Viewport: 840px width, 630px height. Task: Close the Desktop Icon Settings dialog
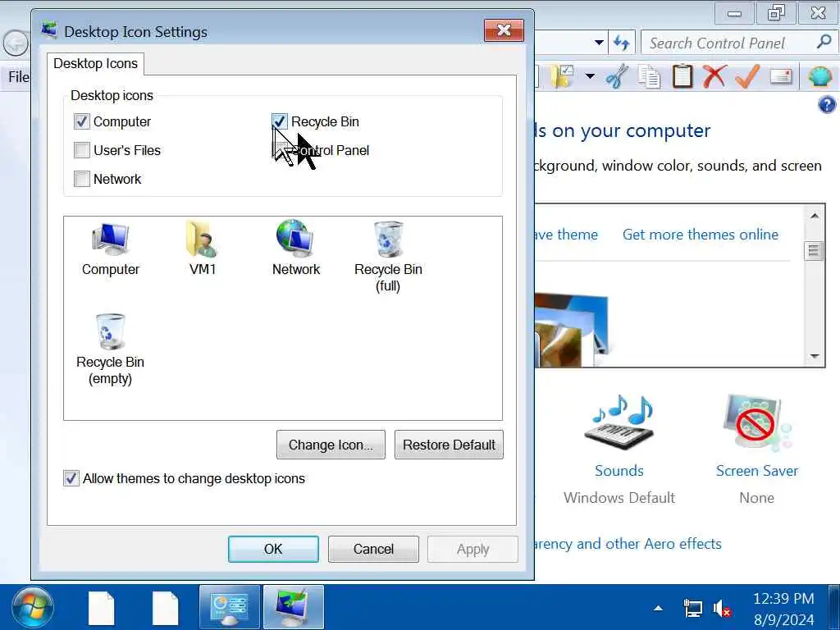(x=504, y=30)
